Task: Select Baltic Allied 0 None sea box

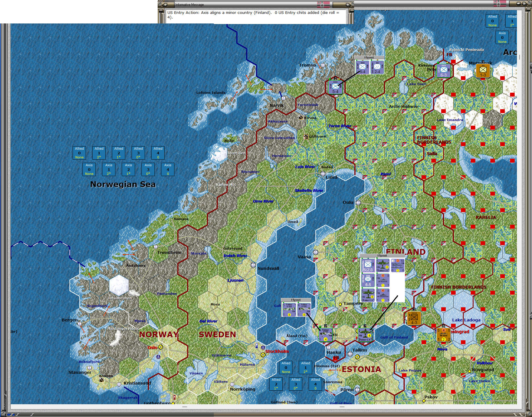Action: (286, 367)
